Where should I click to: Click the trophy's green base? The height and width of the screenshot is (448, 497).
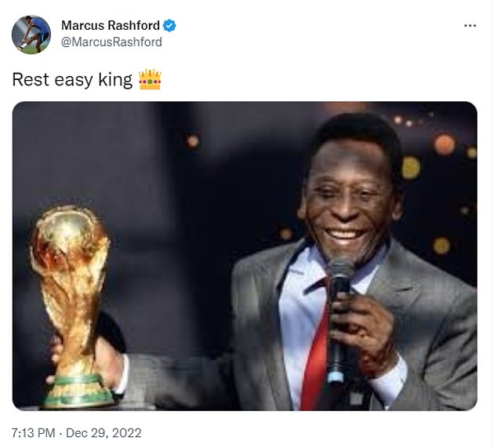pyautogui.click(x=78, y=391)
